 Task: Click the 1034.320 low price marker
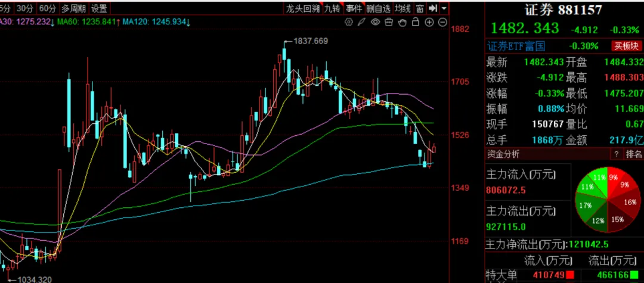click(34, 279)
